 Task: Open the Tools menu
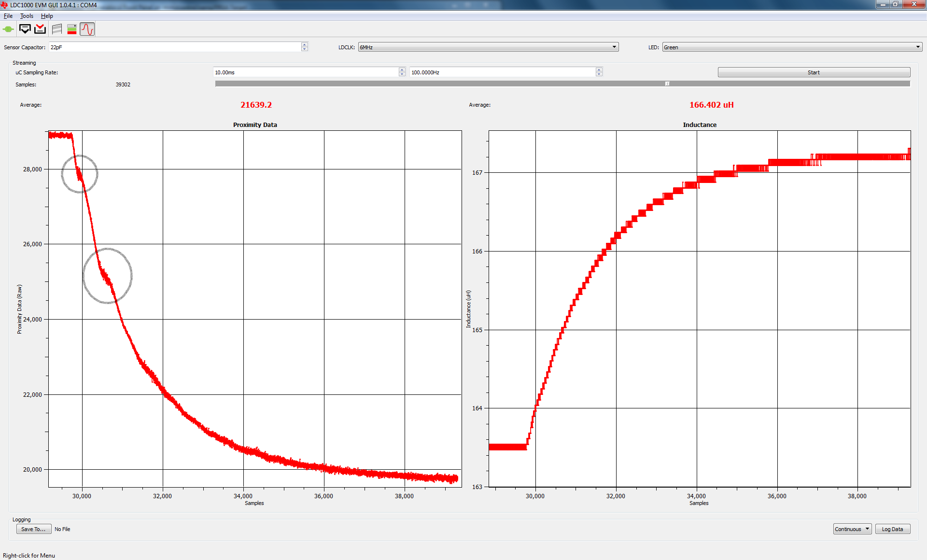click(27, 16)
